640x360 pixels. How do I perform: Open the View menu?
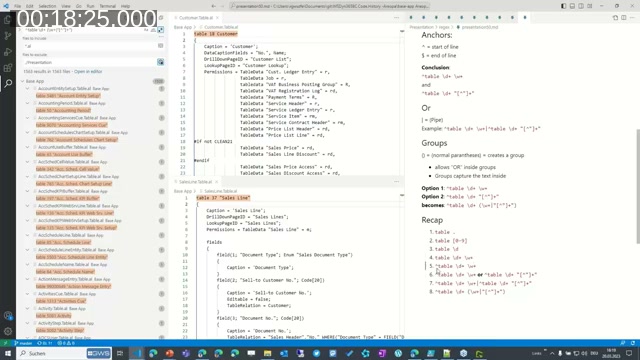tap(66, 6)
